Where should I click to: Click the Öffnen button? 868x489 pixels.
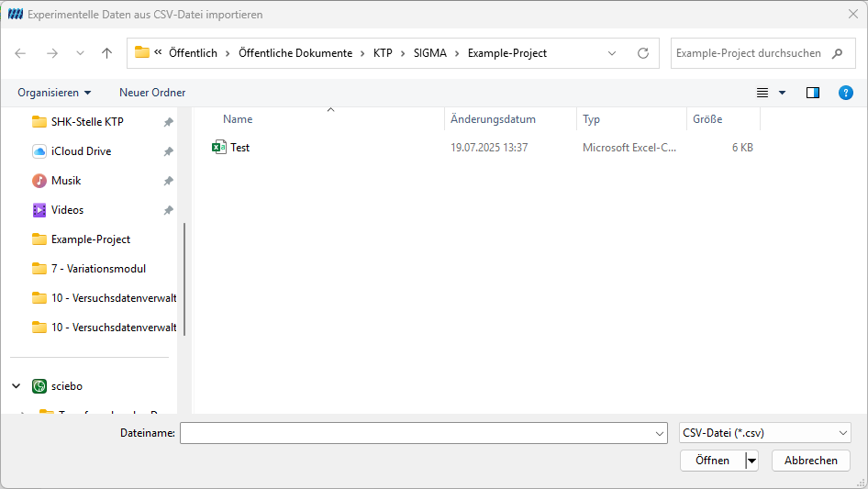[x=712, y=461]
